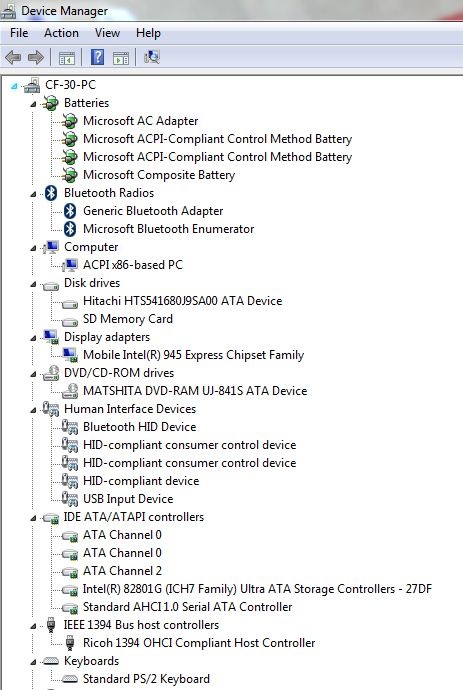Viewport: 463px width, 690px height.
Task: Click the Display adapters category icon
Action: (51, 337)
